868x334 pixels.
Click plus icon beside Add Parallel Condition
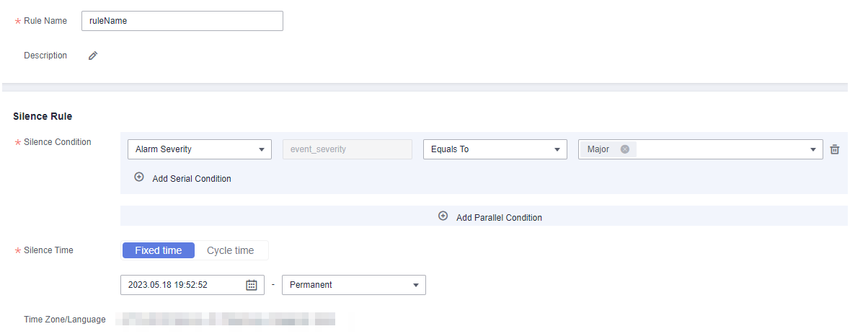443,216
